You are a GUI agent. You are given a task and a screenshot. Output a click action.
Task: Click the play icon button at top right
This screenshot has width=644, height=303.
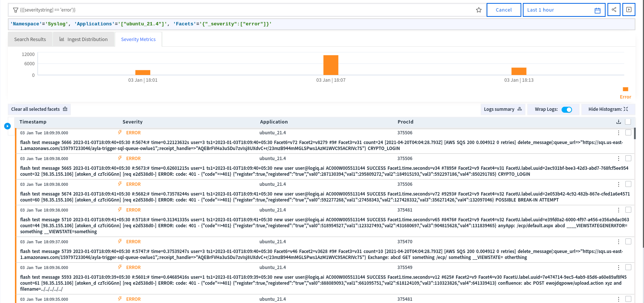629,10
